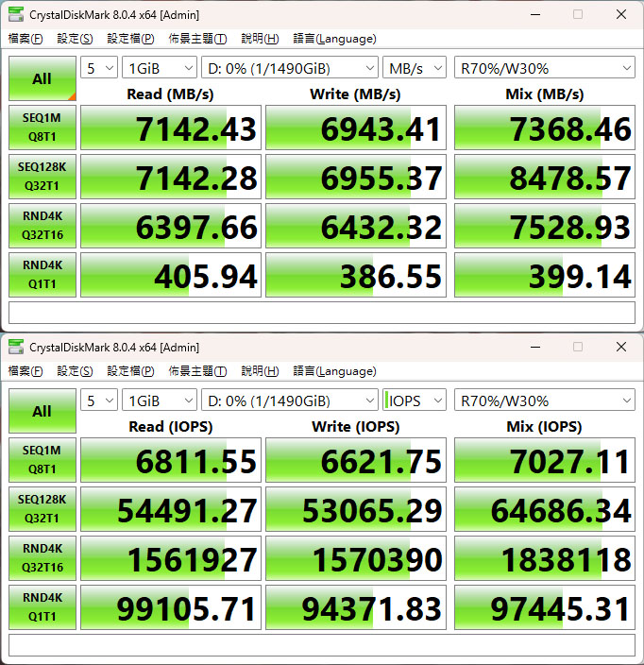Run the RND4K Q1T1 test in bottom window
The width and height of the screenshot is (644, 665).
[42, 607]
